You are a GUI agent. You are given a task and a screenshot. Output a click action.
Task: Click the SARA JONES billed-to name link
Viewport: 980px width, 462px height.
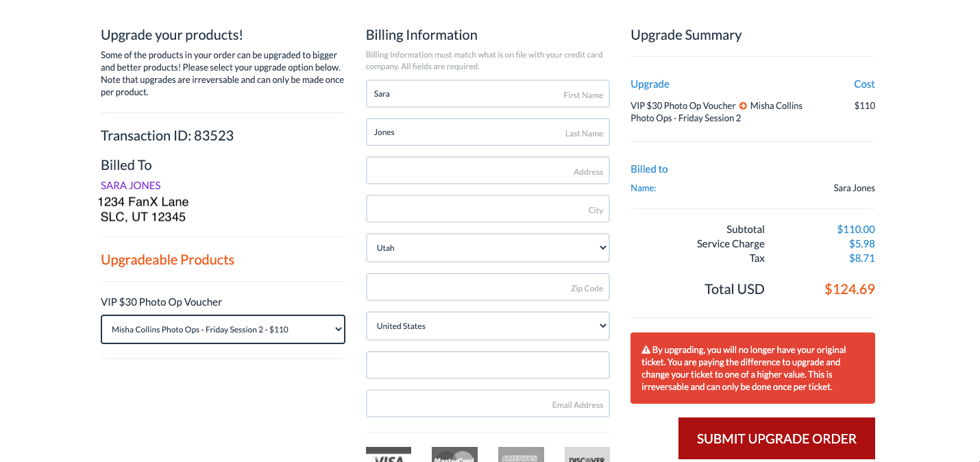[131, 185]
